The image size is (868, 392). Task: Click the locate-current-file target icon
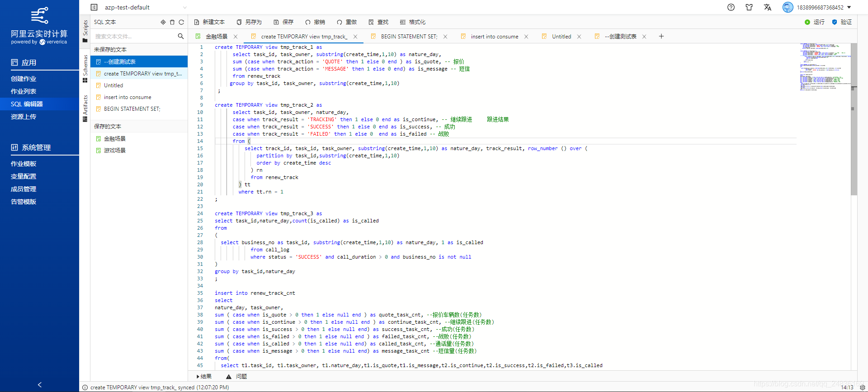163,22
